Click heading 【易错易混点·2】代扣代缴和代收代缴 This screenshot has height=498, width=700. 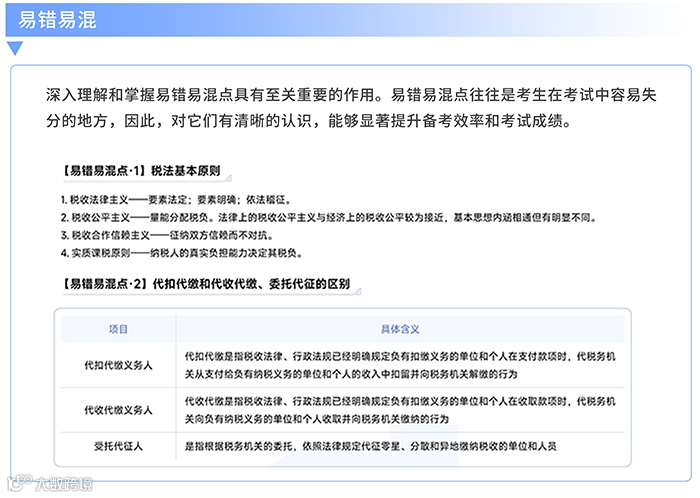pyautogui.click(x=205, y=284)
